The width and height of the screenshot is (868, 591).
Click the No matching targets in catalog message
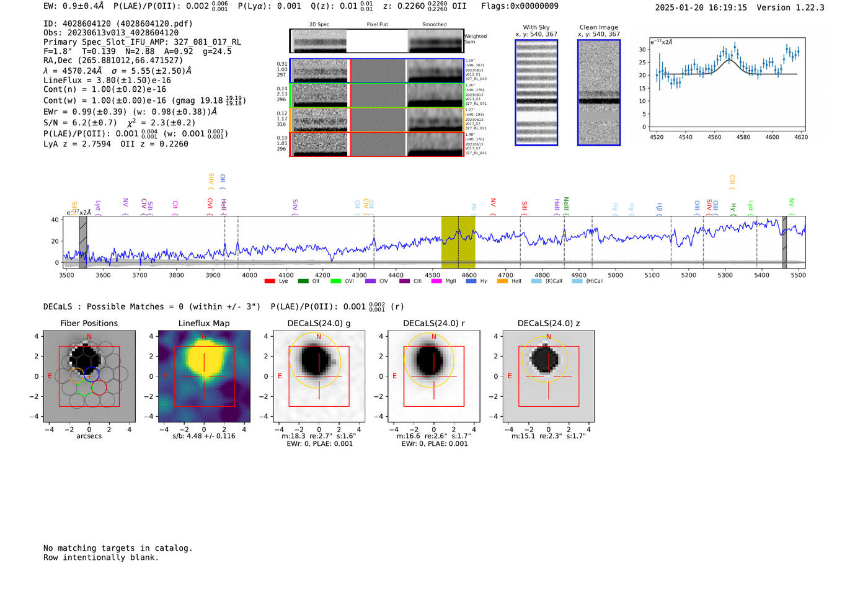pos(118,548)
